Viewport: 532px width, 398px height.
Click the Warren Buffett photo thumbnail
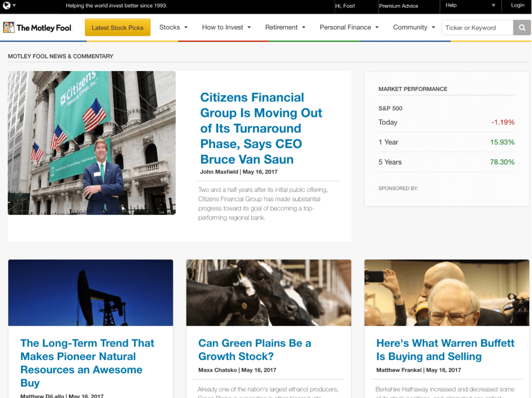(446, 293)
